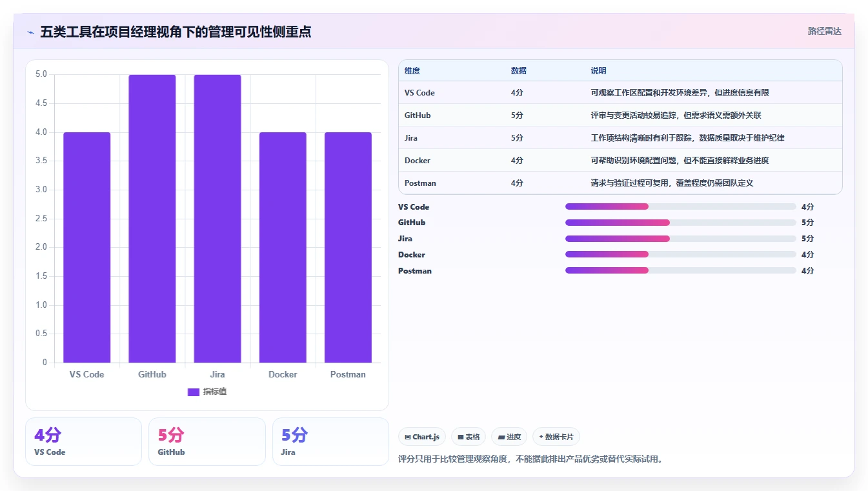Select the VS Code table row name
This screenshot has height=491, width=868.
point(419,93)
